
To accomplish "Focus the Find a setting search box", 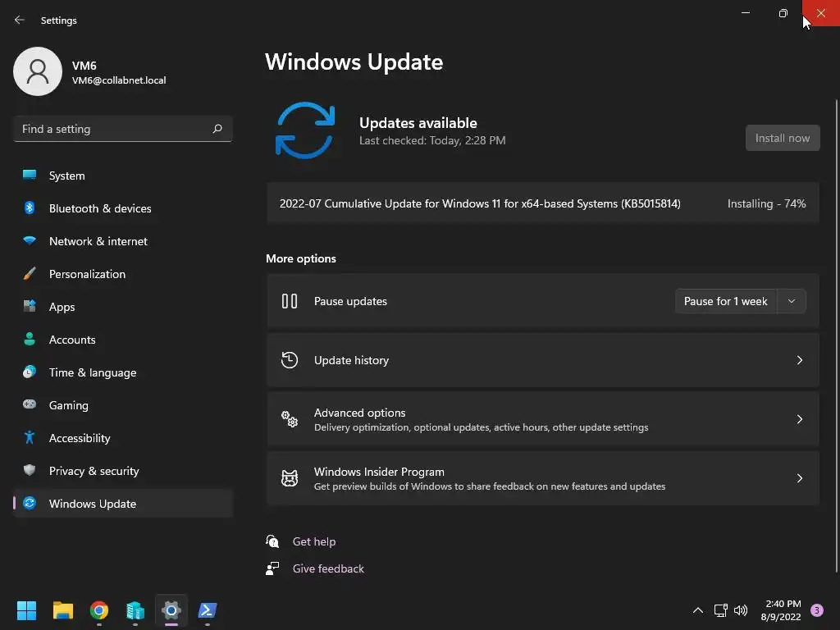I will click(x=123, y=129).
